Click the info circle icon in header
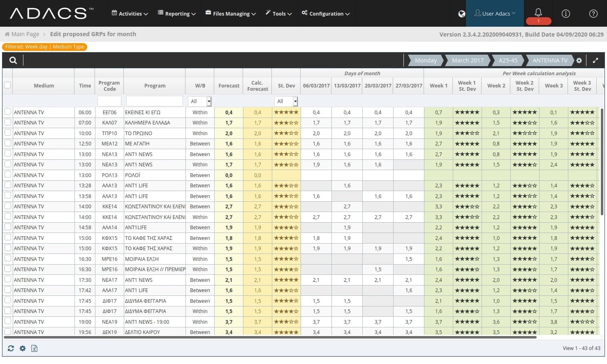Image resolution: width=607 pixels, height=364 pixels. [566, 14]
